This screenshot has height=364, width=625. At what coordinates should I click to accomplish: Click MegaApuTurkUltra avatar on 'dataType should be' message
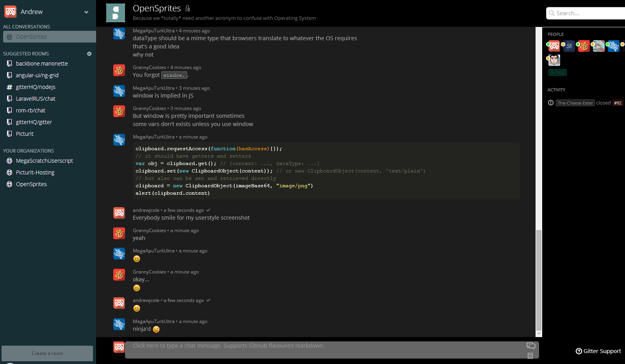point(119,34)
